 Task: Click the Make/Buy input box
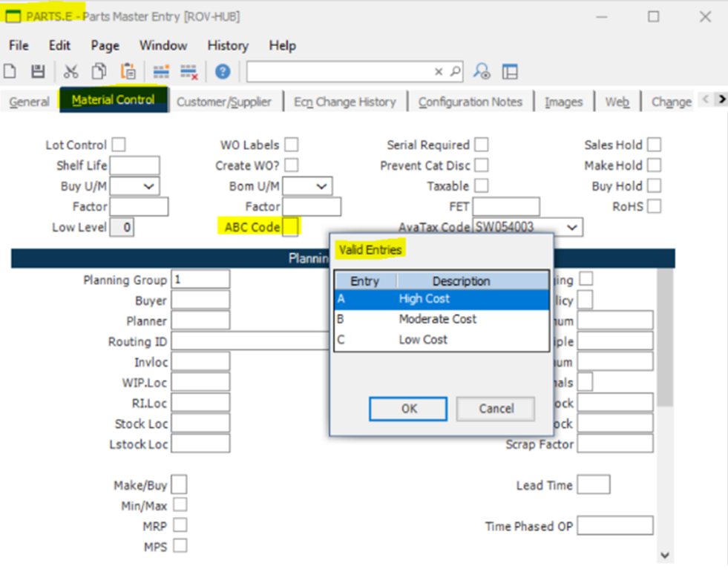[x=179, y=484]
